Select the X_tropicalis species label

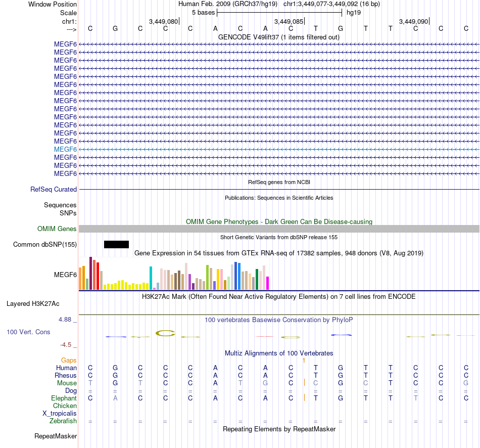60,414
